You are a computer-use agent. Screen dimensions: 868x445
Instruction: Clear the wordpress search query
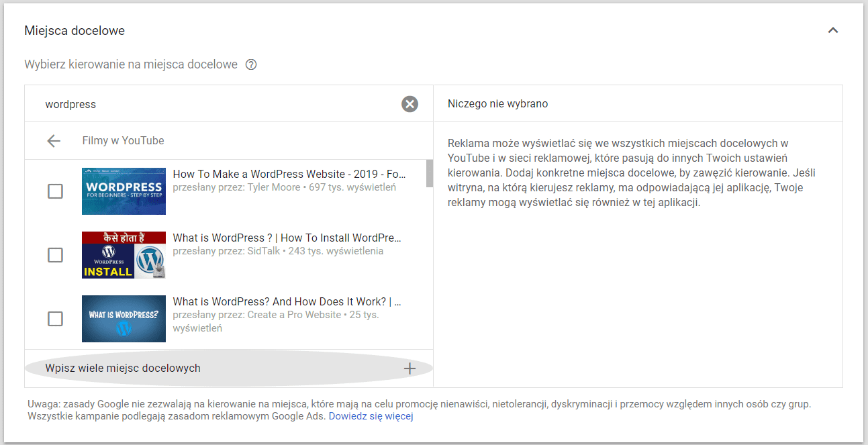pos(409,103)
